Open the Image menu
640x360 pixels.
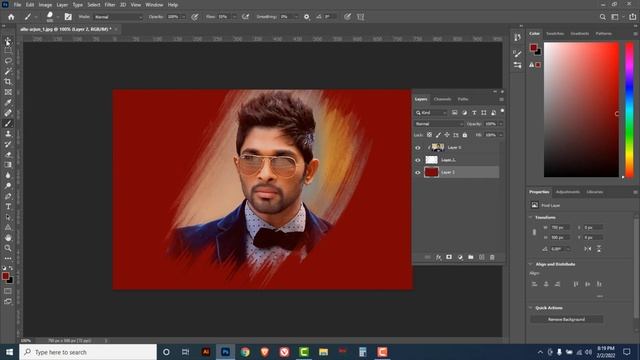(x=45, y=5)
